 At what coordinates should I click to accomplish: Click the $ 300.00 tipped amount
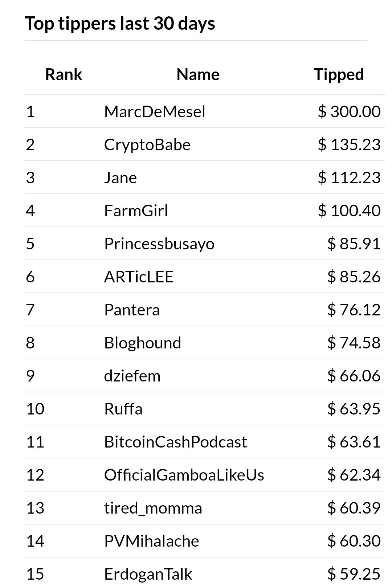pos(349,111)
